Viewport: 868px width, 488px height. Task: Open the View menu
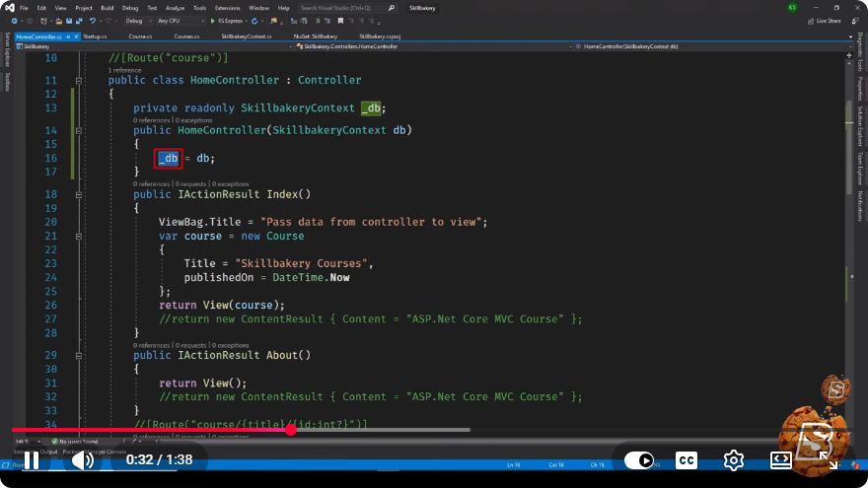tap(61, 8)
